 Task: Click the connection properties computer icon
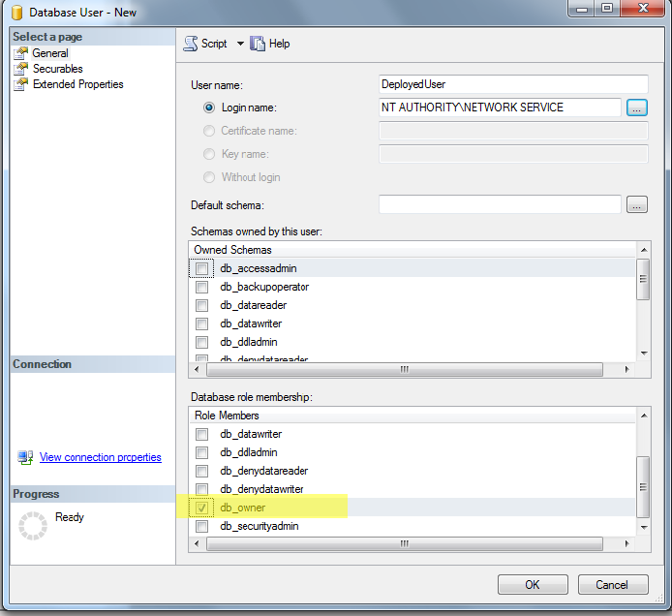(26, 457)
